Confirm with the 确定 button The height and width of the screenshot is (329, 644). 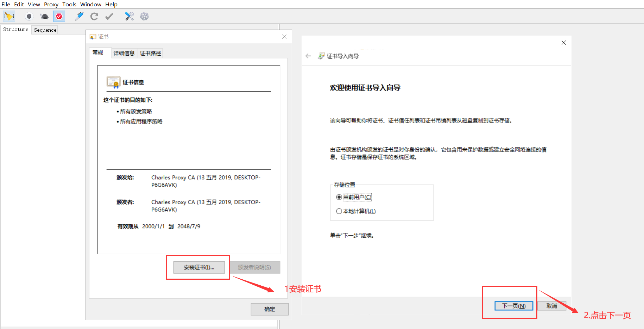click(x=270, y=309)
